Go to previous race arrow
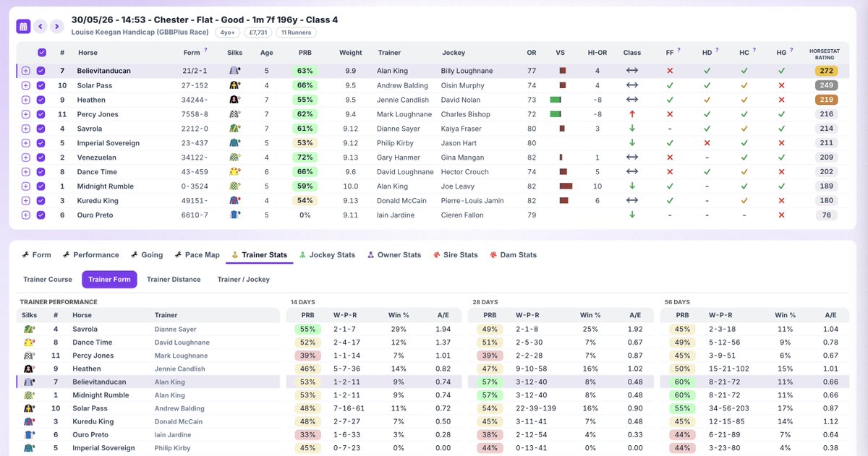This screenshot has height=456, width=868. [x=41, y=26]
